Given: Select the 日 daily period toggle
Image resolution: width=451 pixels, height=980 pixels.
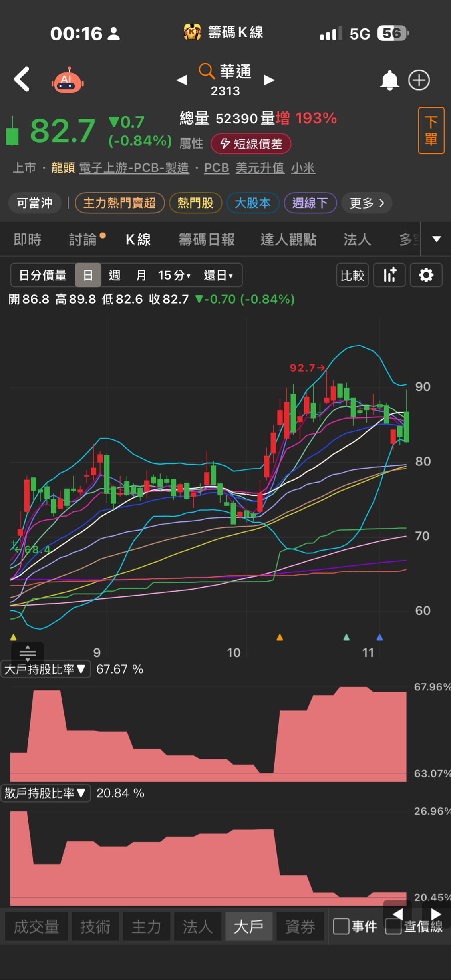Looking at the screenshot, I should point(88,275).
